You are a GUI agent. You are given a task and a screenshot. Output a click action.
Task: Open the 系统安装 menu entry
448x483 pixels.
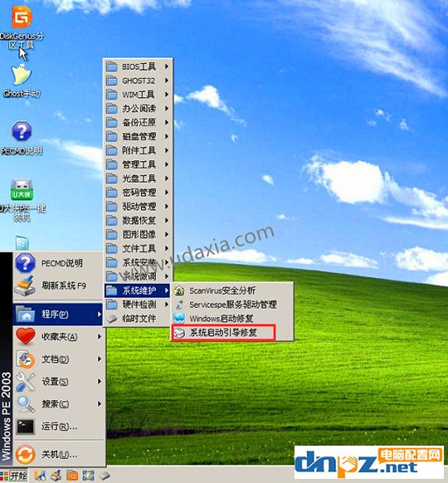click(x=138, y=262)
